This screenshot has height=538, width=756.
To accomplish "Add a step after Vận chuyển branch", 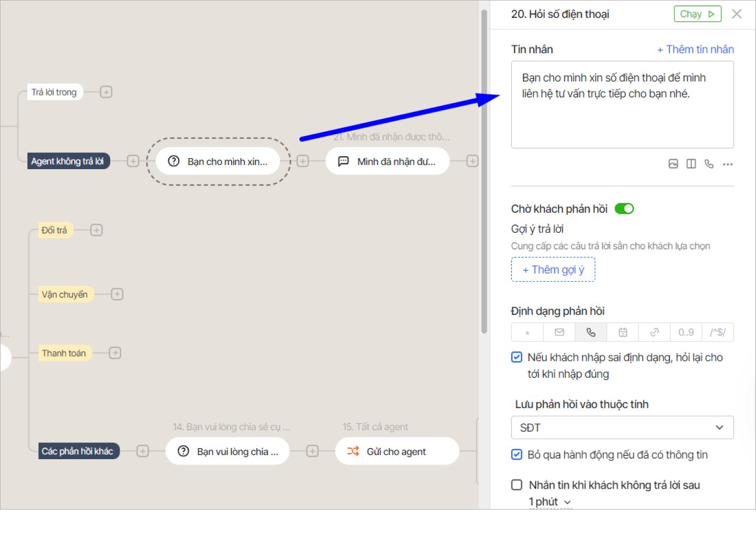I will [x=117, y=294].
